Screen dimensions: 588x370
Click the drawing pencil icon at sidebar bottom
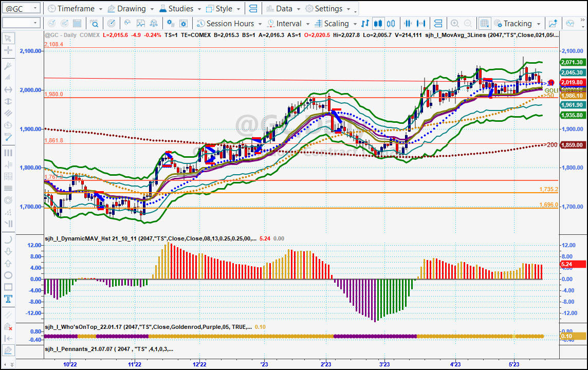[8, 350]
